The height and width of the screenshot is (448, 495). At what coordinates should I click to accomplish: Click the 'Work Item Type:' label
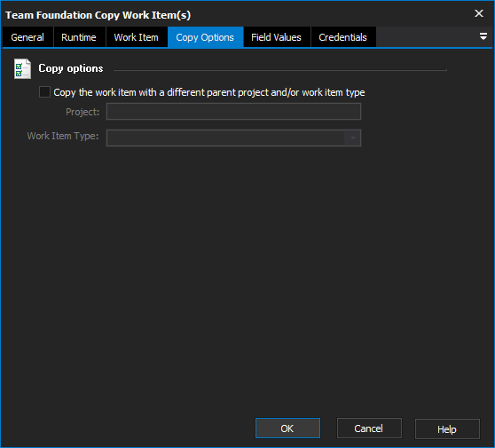[63, 136]
